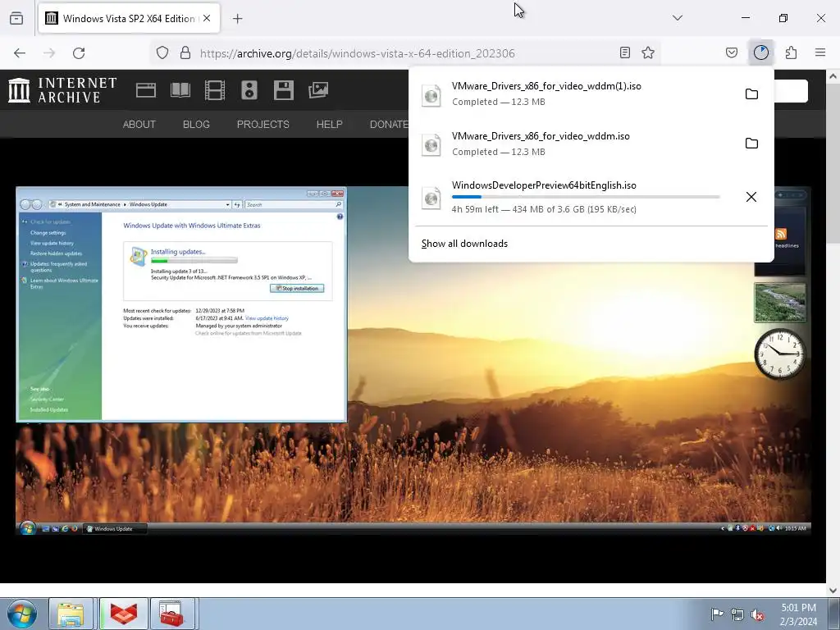Open the BLOG menu item
Viewport: 840px width, 630px height.
click(x=196, y=125)
